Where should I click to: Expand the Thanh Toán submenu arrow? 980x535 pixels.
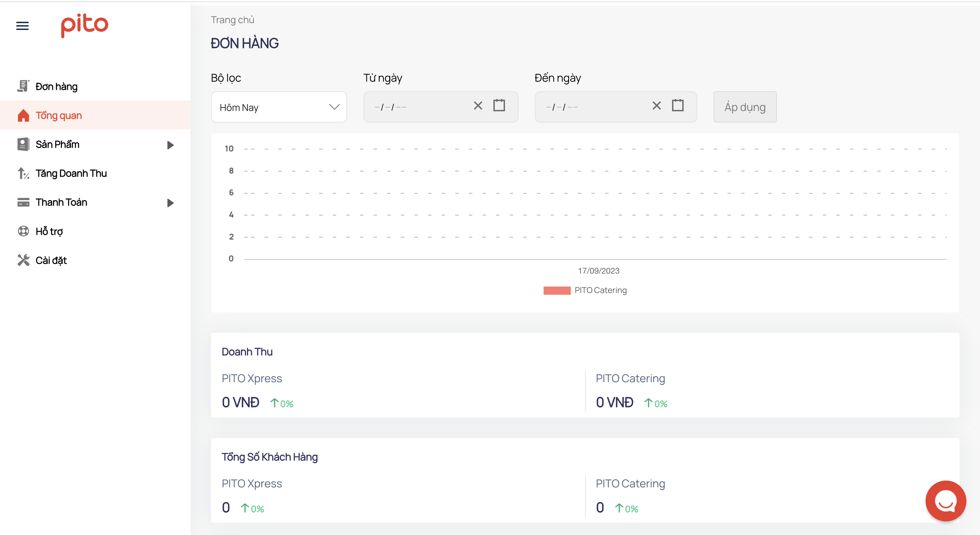[170, 203]
